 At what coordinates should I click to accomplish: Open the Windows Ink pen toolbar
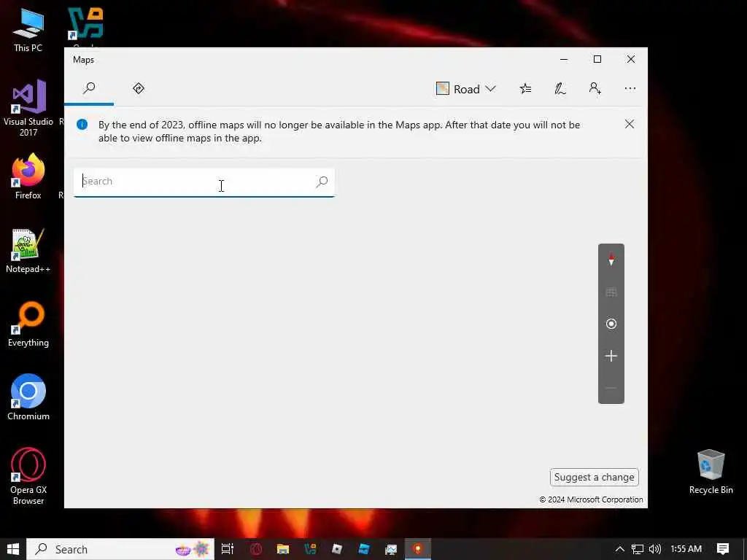tap(560, 88)
